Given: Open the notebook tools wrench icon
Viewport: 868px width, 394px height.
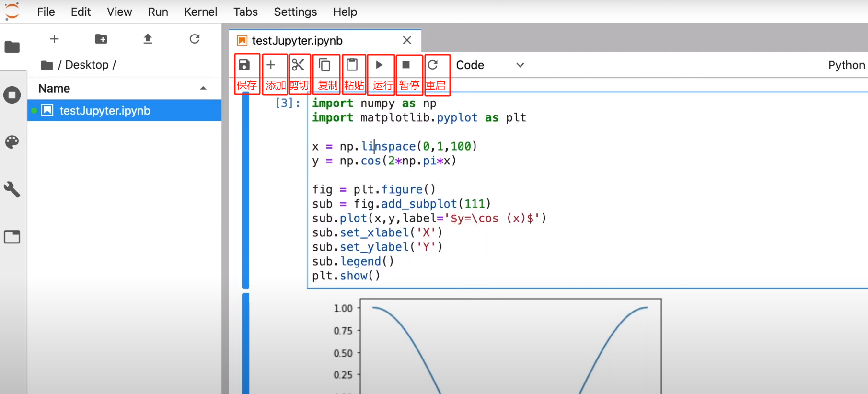Looking at the screenshot, I should point(12,189).
